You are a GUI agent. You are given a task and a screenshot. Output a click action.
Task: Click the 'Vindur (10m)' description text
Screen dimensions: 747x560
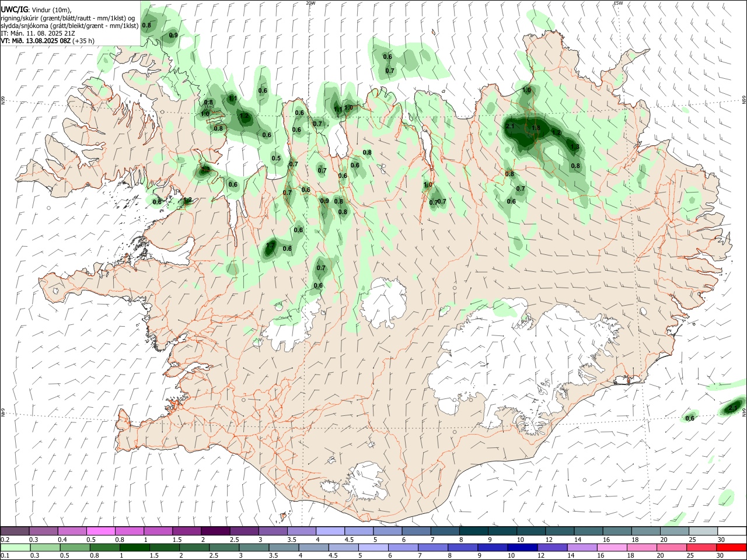click(x=51, y=9)
